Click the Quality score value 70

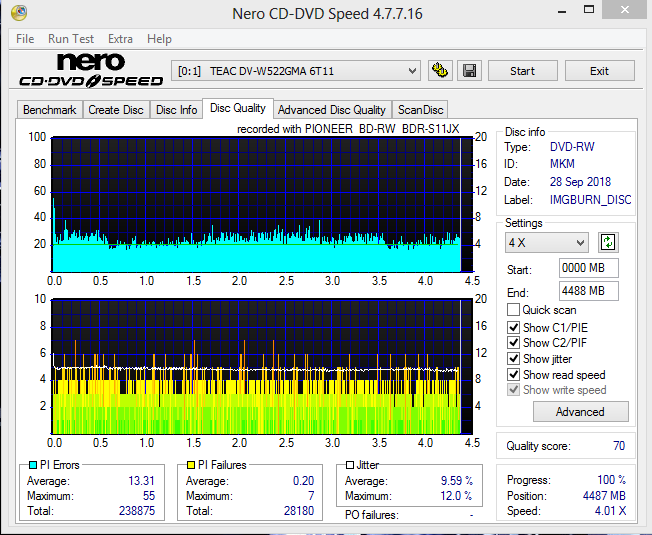point(619,446)
